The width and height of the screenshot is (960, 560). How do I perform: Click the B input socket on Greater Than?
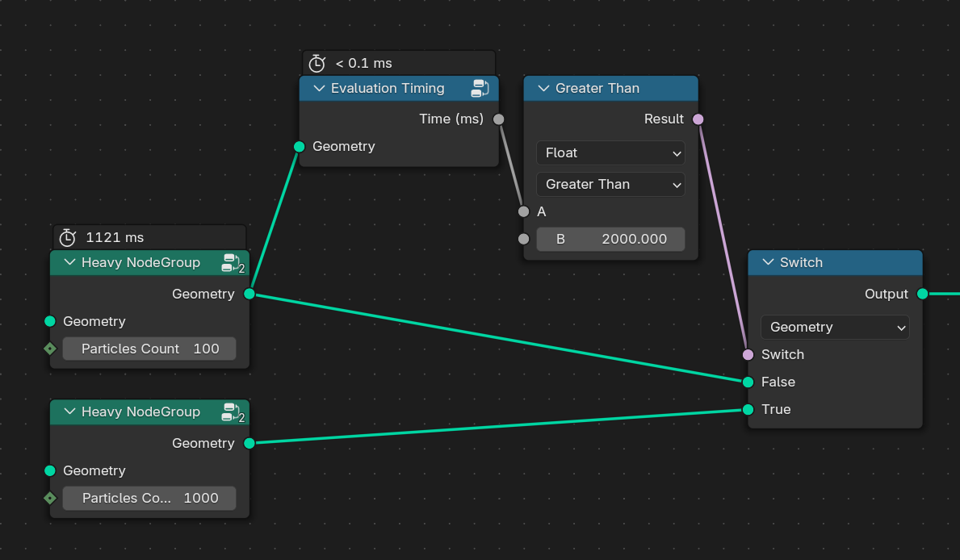[x=523, y=239]
